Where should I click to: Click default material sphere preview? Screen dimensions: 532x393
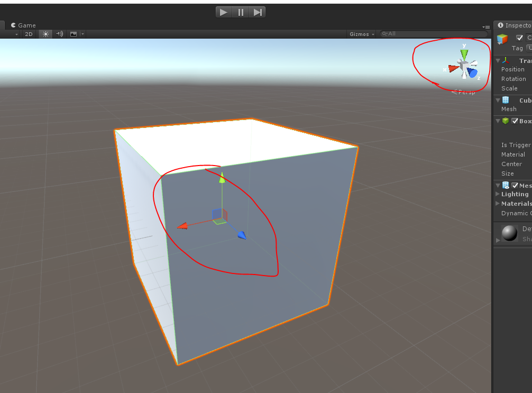coord(510,233)
